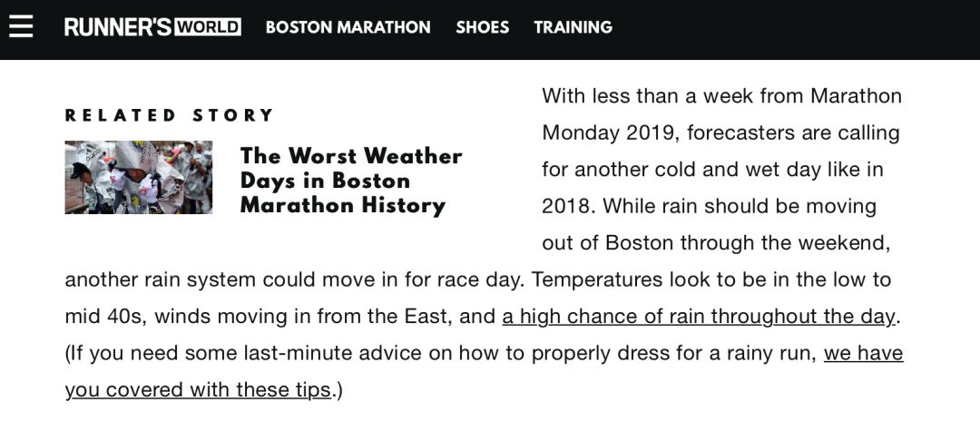
Task: Open the related story thumbnail photo
Action: click(x=139, y=178)
